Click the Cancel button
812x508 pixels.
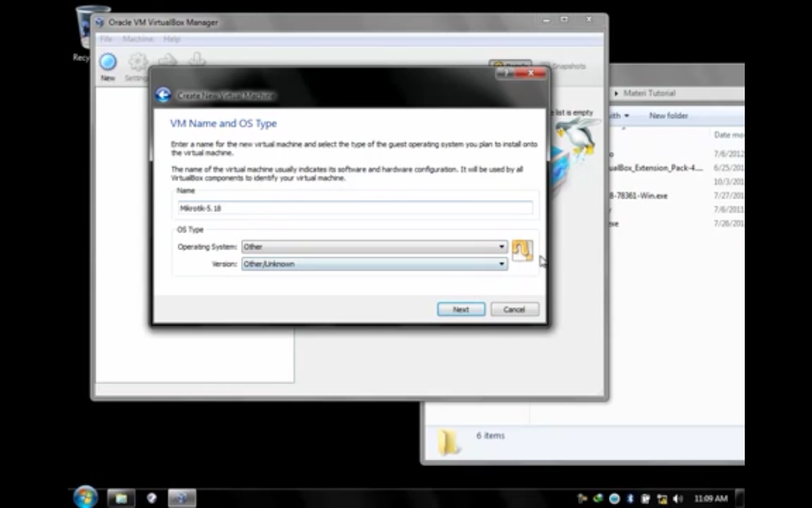514,309
